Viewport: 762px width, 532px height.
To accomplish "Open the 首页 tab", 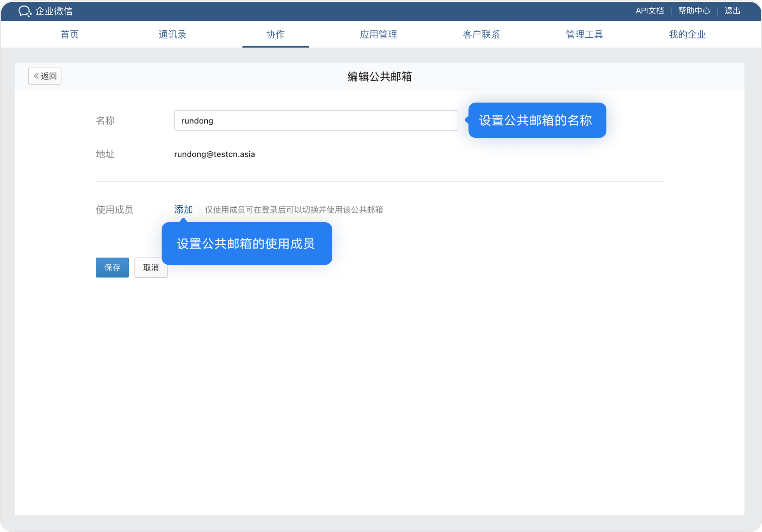I will click(x=69, y=34).
